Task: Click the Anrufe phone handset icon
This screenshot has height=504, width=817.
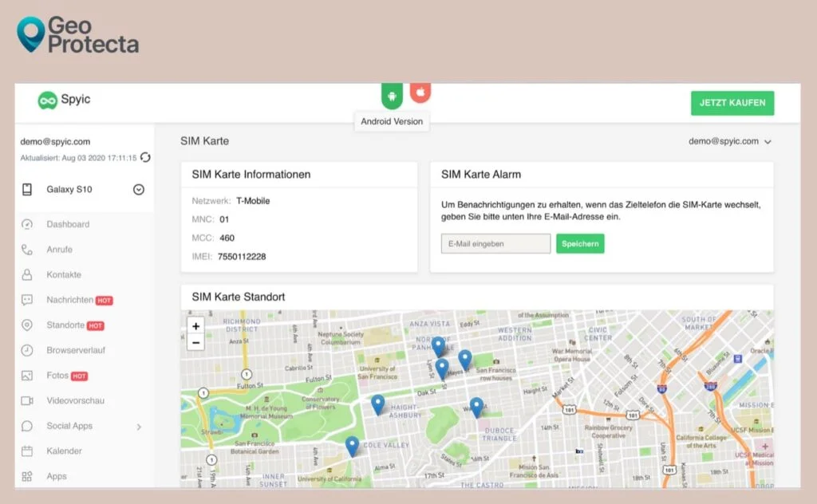Action: coord(27,250)
